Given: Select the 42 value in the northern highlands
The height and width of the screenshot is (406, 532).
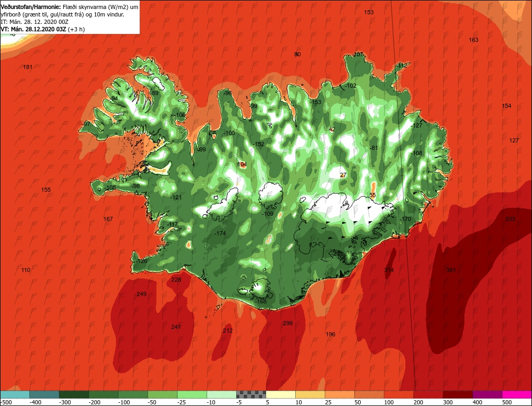Looking at the screenshot, I should coord(332,129).
